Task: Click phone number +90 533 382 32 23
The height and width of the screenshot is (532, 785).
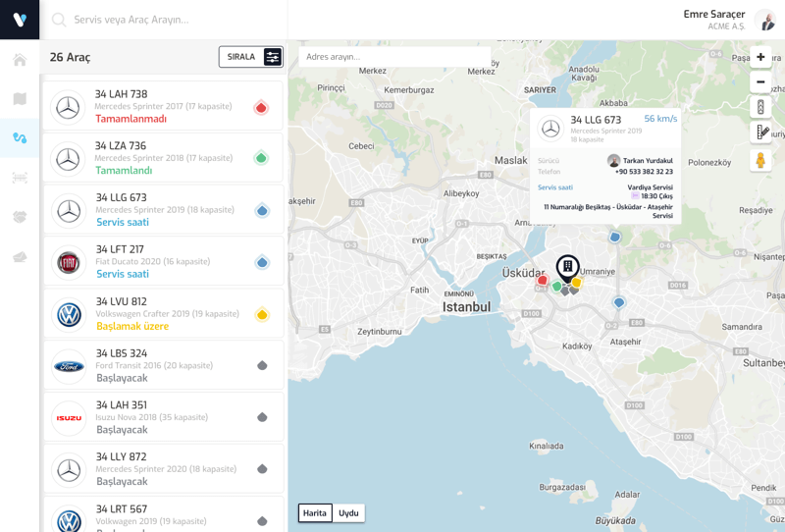Action: (644, 172)
